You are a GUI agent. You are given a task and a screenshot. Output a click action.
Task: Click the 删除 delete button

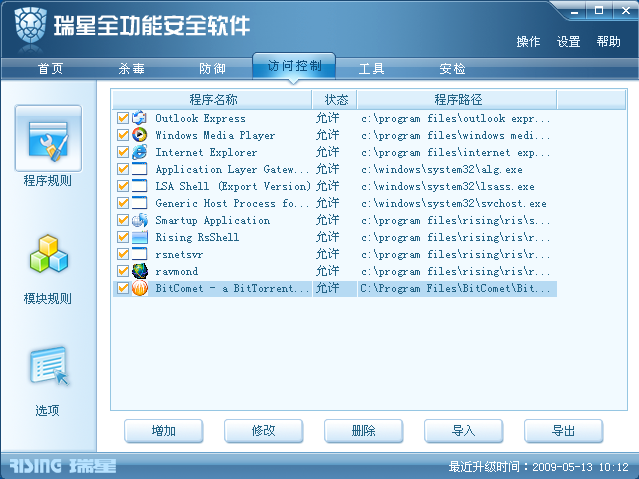pyautogui.click(x=364, y=431)
